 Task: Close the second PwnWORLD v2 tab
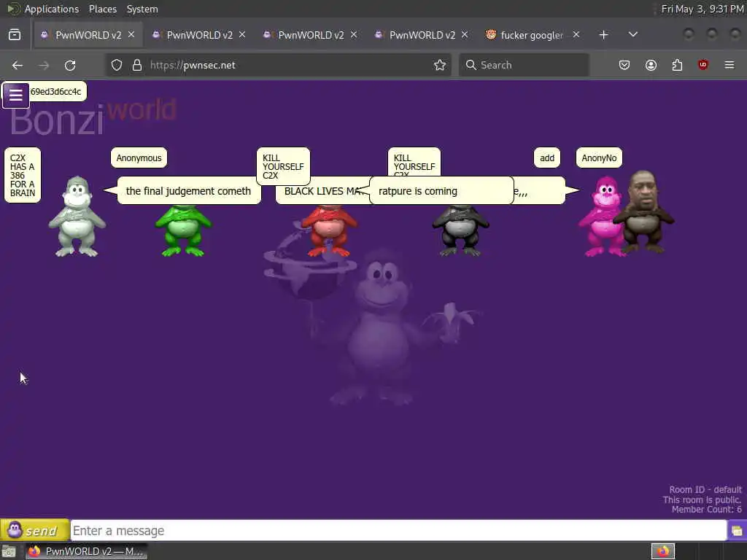click(x=242, y=35)
